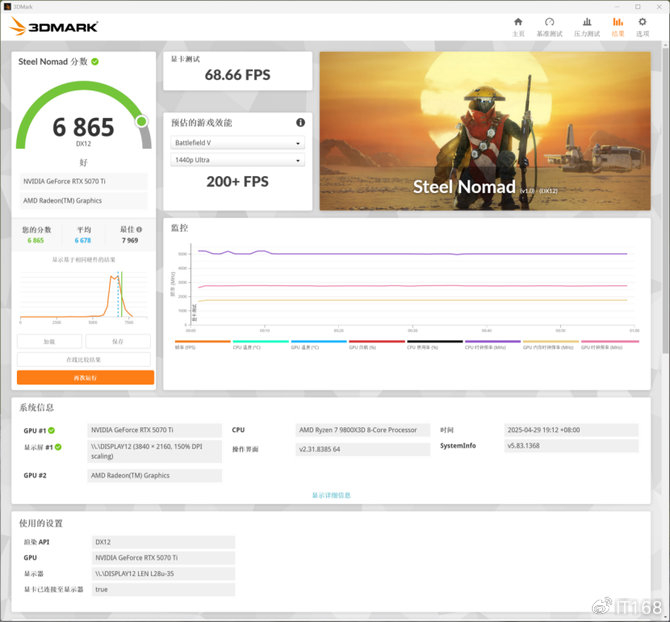This screenshot has height=622, width=670.
Task: Click the average score 6 678
Action: tap(83, 240)
